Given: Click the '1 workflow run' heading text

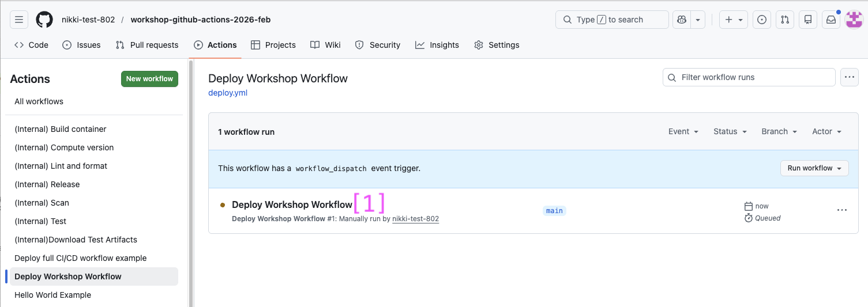Looking at the screenshot, I should 246,132.
